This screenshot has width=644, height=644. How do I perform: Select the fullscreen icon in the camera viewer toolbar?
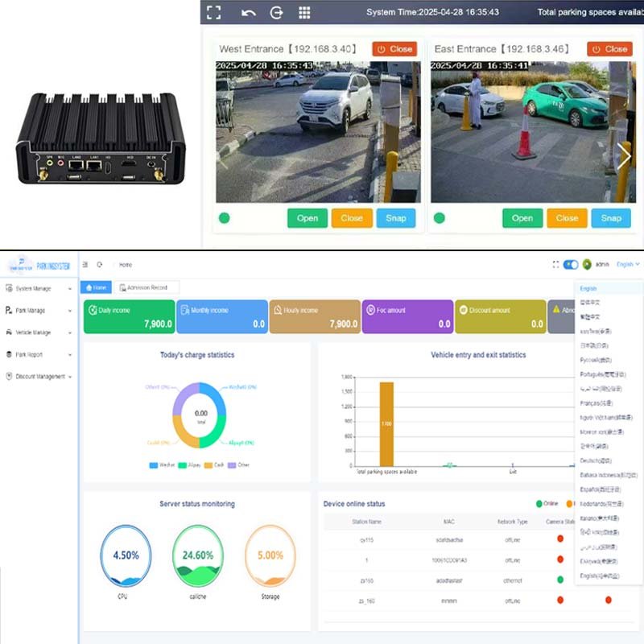[213, 12]
